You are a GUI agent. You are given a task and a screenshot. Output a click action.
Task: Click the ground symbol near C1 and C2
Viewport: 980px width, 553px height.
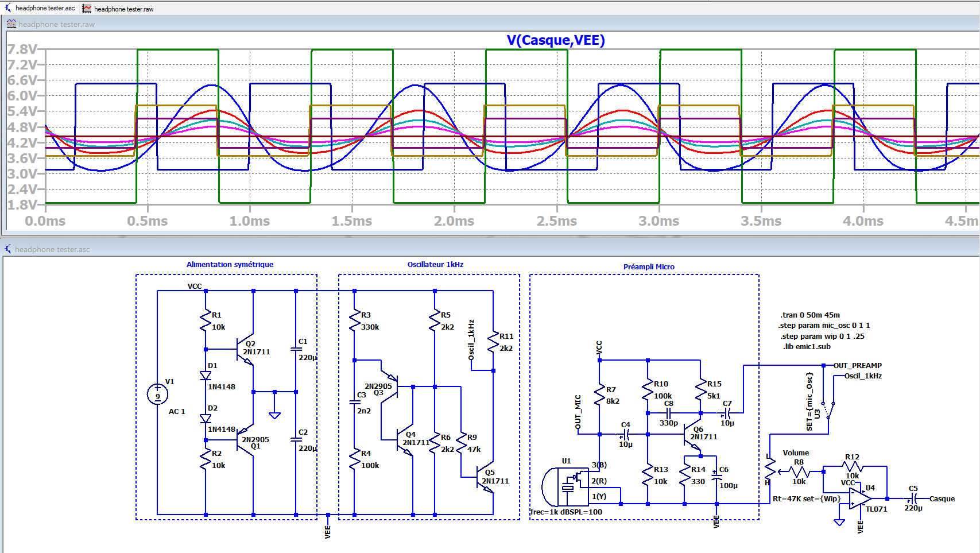coord(274,415)
